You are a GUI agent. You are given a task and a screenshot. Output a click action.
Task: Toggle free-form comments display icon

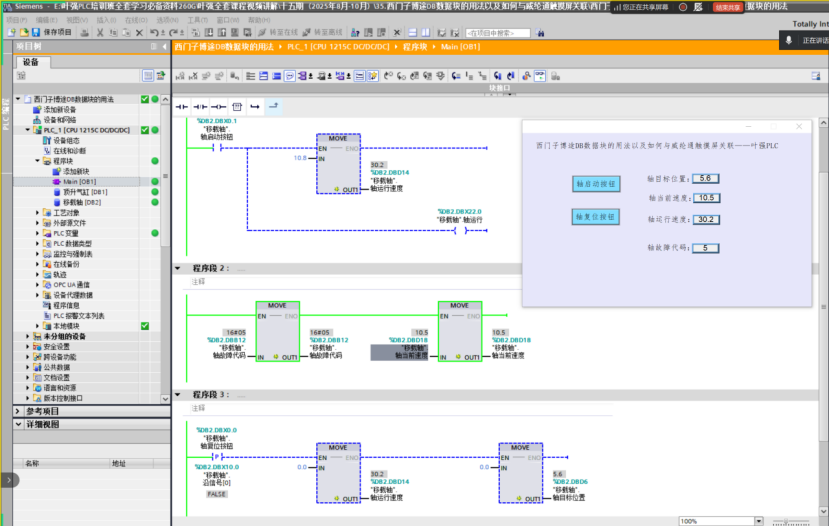[290, 76]
